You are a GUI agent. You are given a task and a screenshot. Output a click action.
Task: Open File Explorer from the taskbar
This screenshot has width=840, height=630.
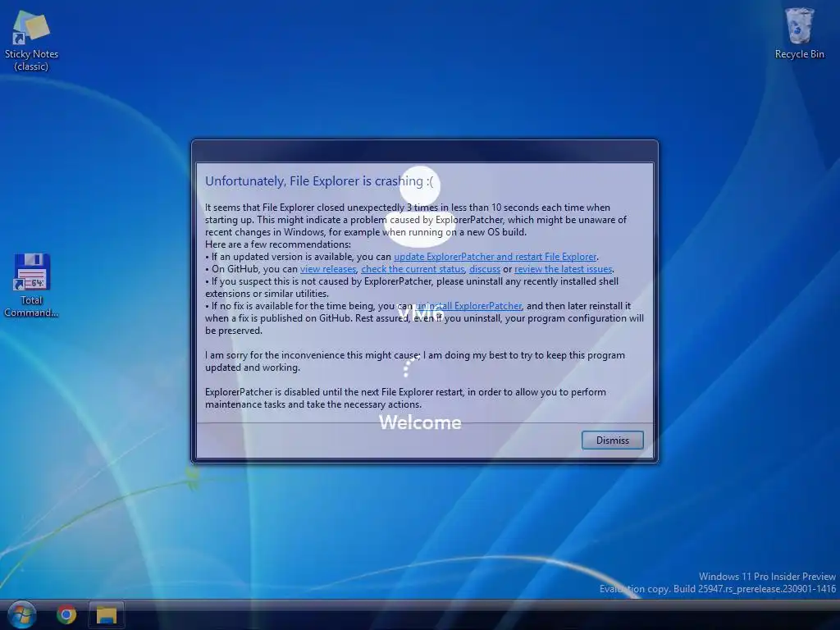pos(107,615)
